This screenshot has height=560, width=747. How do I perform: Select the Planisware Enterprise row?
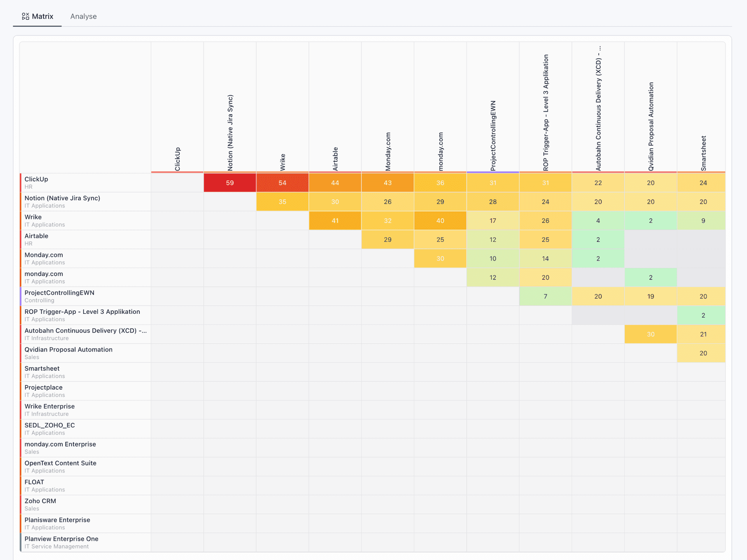[86, 523]
